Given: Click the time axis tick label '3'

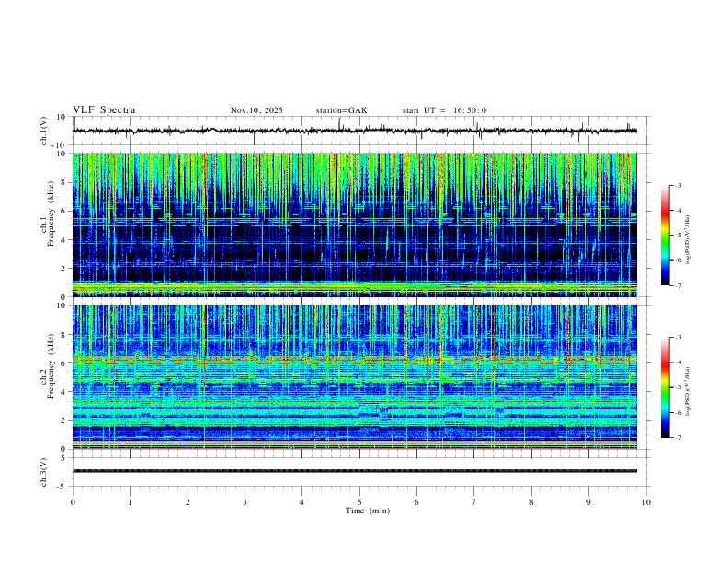Looking at the screenshot, I should (245, 502).
